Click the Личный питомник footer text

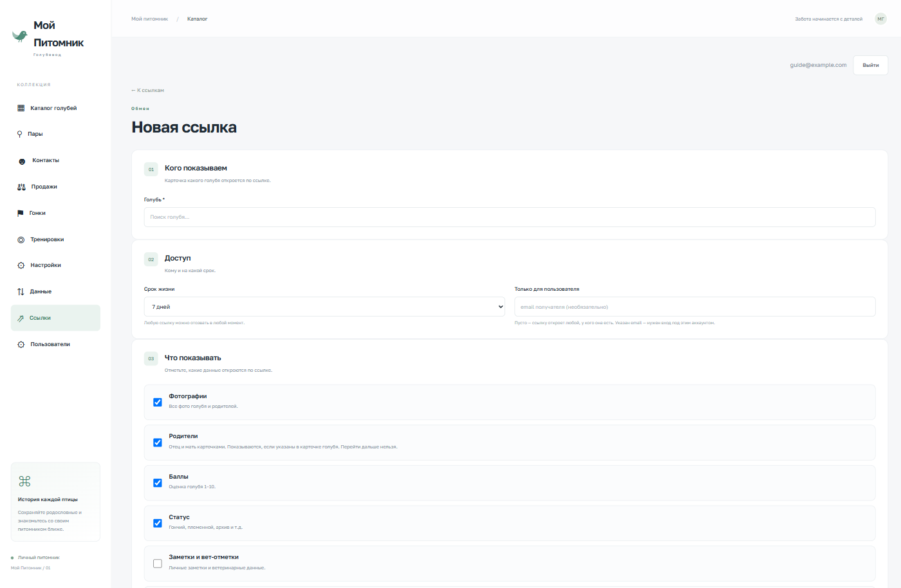tap(39, 558)
